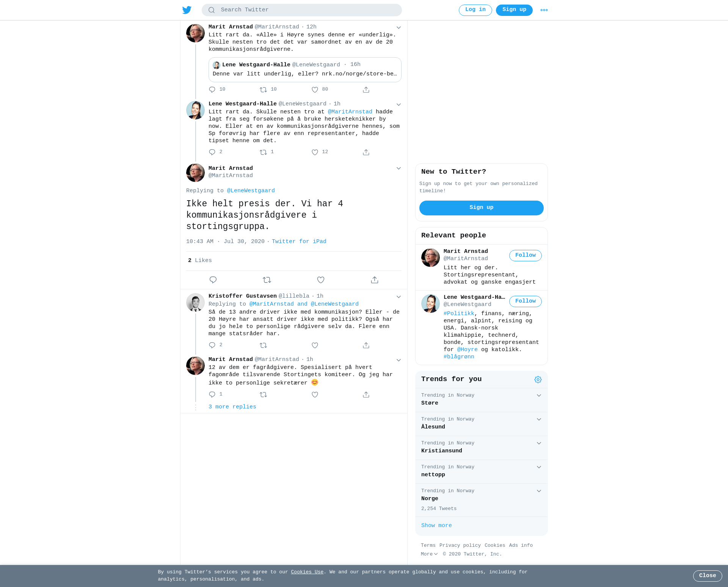Share the main tweet via share icon
Image resolution: width=728 pixels, height=587 pixels.
(x=375, y=280)
